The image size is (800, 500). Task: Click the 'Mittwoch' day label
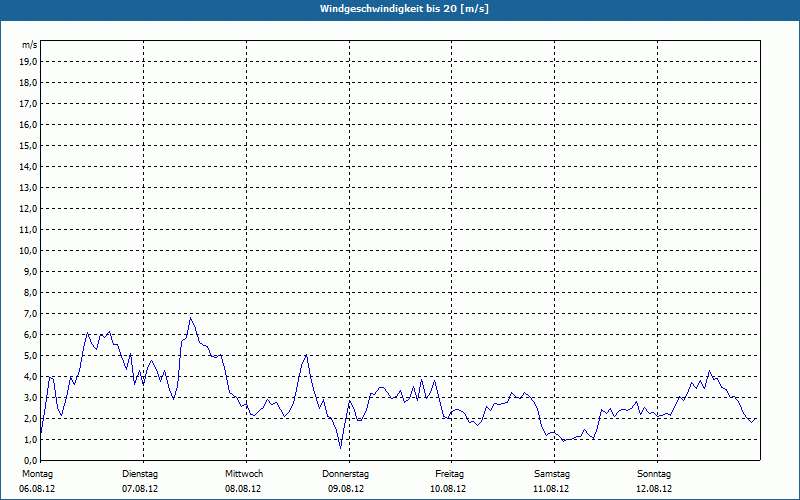(244, 474)
